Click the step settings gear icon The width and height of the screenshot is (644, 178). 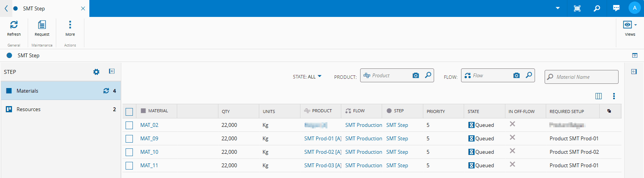(96, 72)
